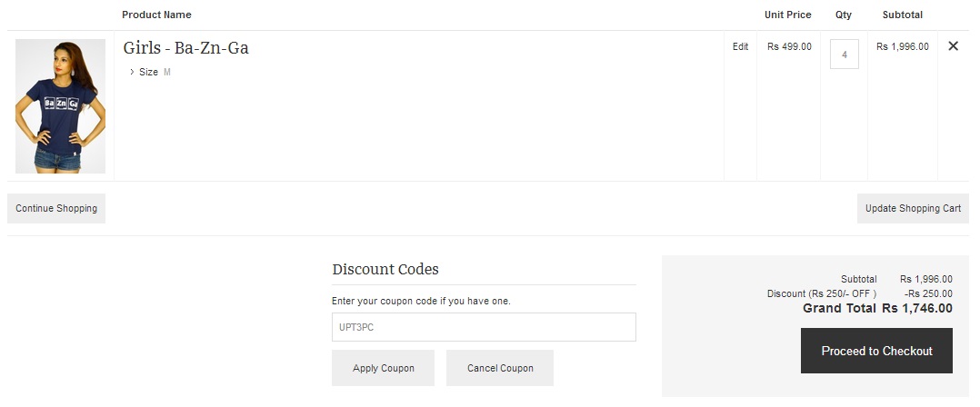This screenshot has height=407, width=980.
Task: Click the Unit Price column header
Action: pos(787,15)
